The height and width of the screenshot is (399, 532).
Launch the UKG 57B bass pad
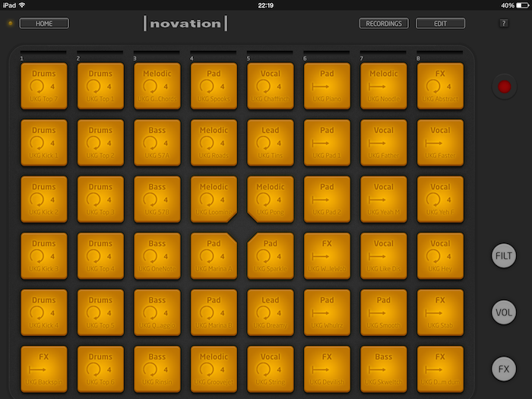157,199
